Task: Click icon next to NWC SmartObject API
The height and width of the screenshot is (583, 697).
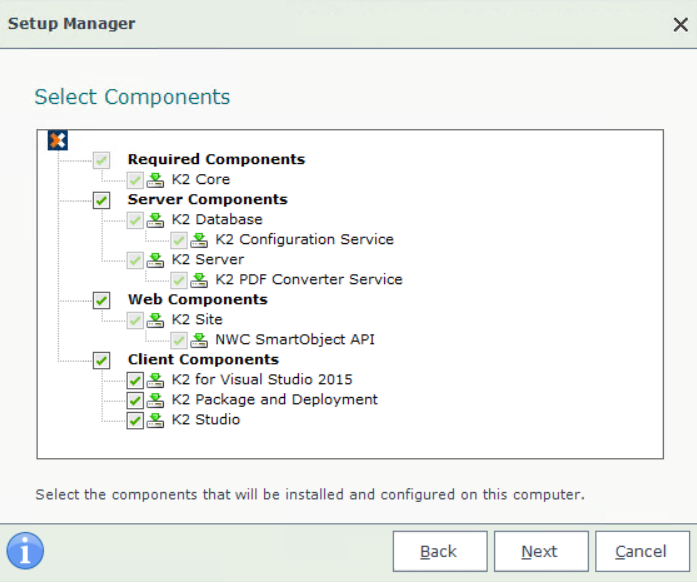Action: 200,340
